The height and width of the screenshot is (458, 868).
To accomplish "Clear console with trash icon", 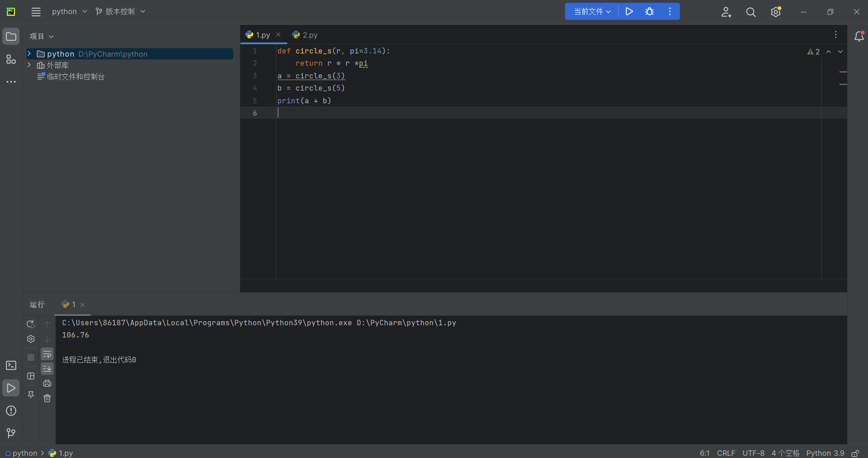I will [x=47, y=398].
